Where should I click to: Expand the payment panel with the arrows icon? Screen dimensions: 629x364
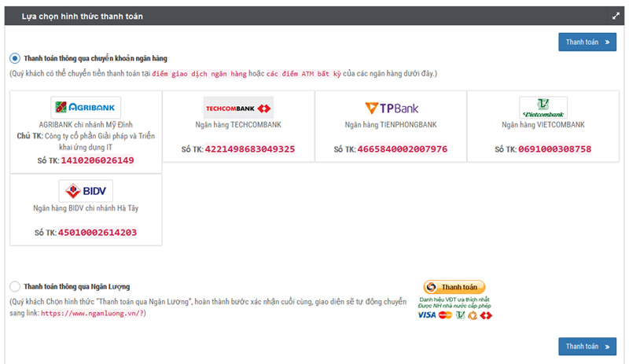click(x=616, y=16)
